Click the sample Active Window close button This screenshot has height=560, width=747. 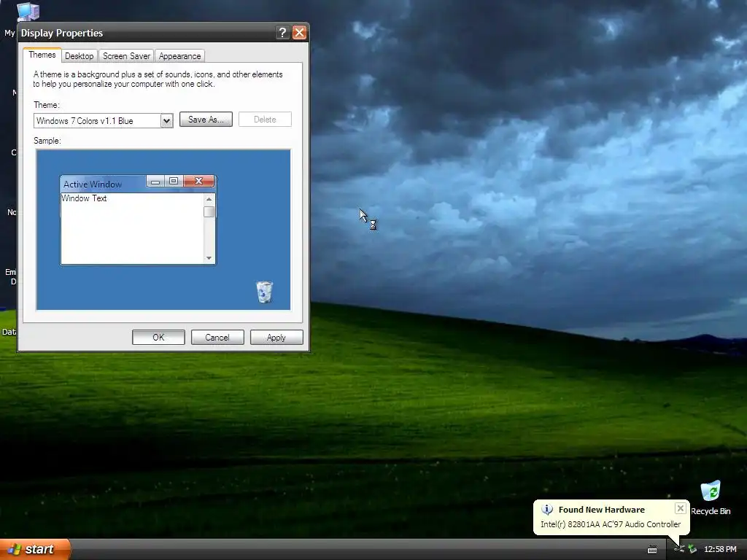click(x=198, y=181)
